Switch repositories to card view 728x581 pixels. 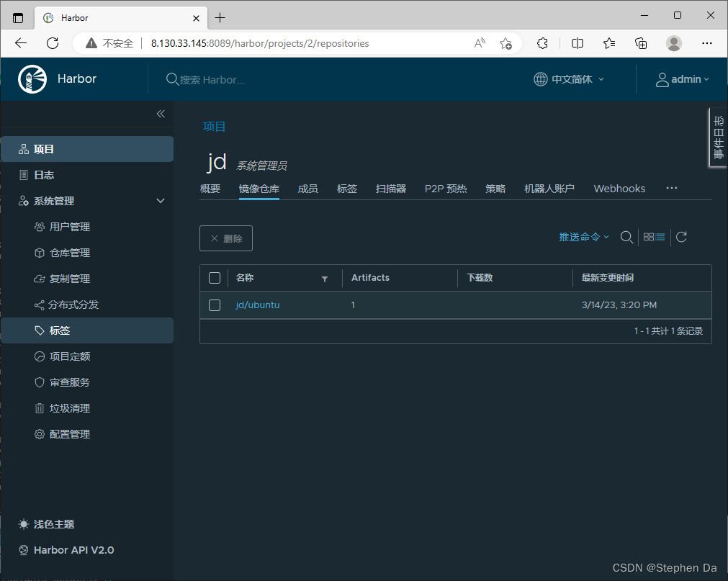tap(649, 236)
